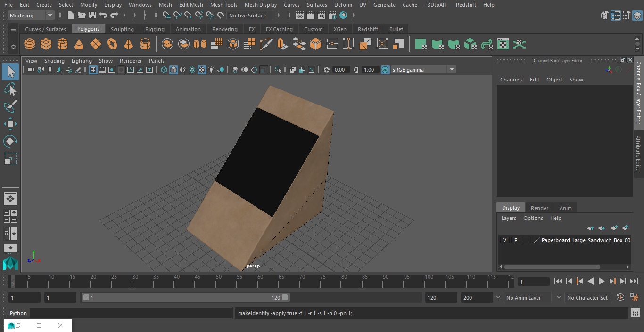The height and width of the screenshot is (332, 644).
Task: Expand the shelf tab options menu
Action: pos(13,30)
